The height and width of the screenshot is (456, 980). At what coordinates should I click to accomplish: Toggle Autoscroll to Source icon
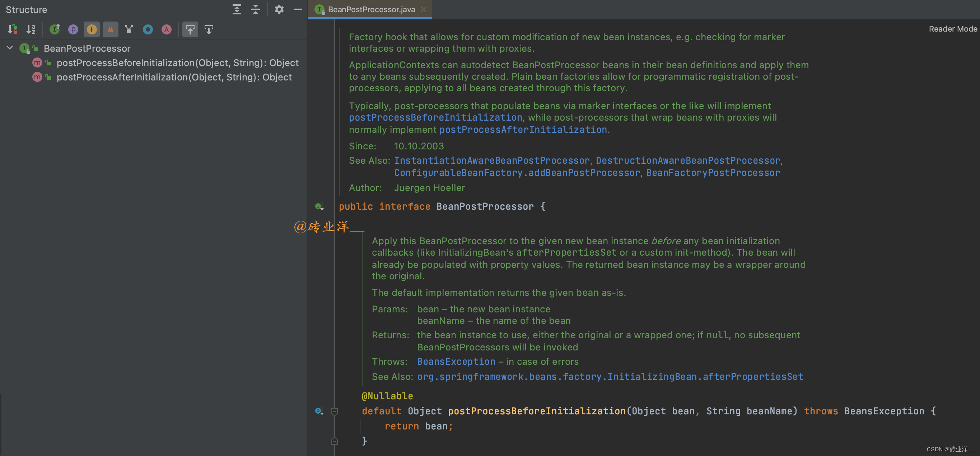(x=190, y=29)
